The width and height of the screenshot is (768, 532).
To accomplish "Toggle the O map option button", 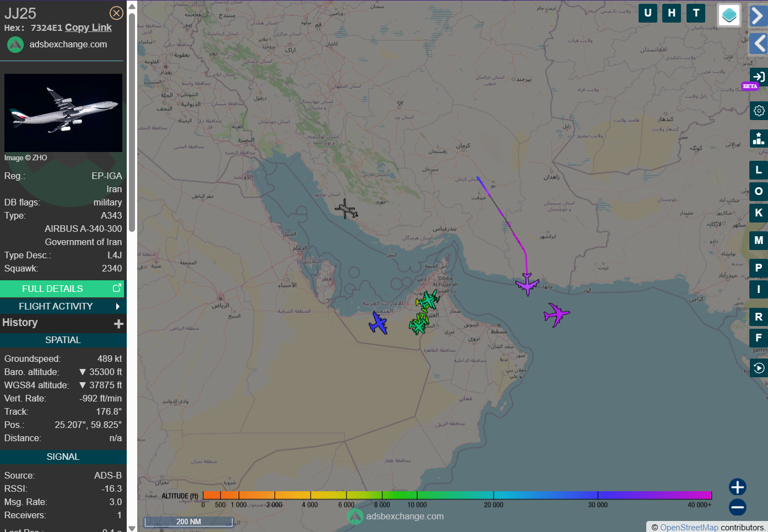I will [x=759, y=191].
